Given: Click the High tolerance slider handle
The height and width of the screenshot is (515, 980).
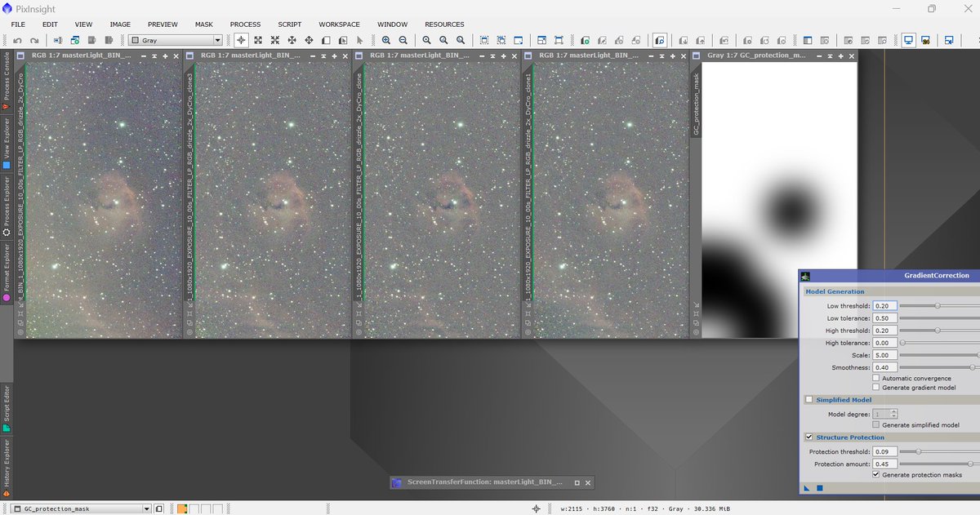Looking at the screenshot, I should coord(903,343).
